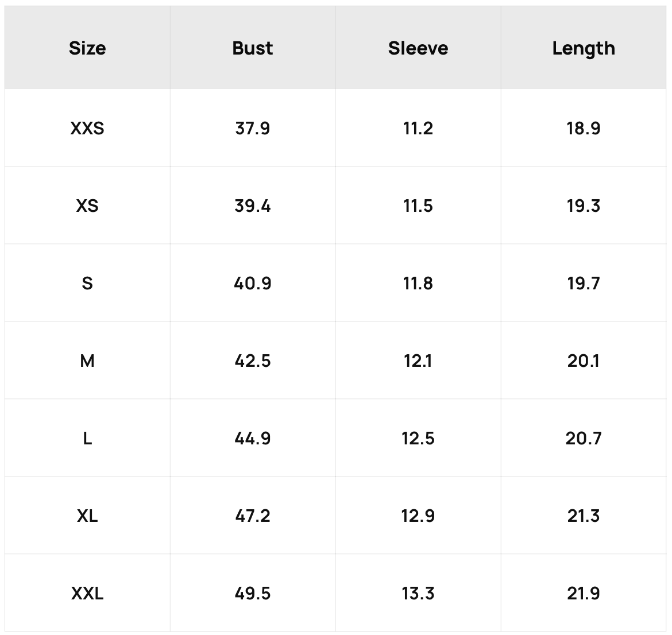Select the S size cell
The height and width of the screenshot is (635, 672).
[87, 283]
